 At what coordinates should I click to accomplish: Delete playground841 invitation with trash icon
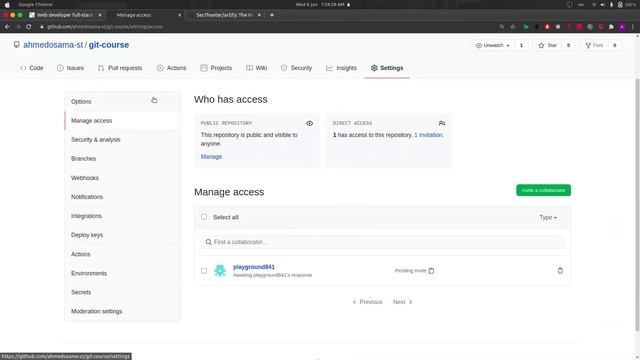560,271
